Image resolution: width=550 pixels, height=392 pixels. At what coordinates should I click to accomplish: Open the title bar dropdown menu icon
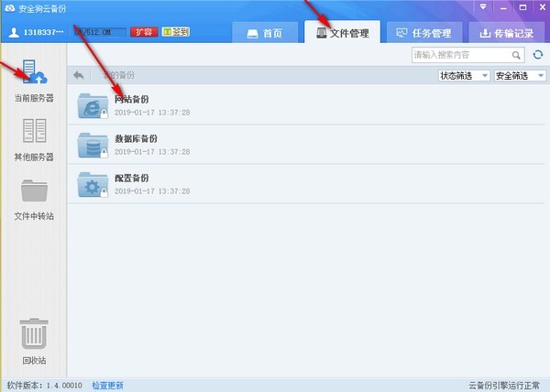tap(483, 7)
